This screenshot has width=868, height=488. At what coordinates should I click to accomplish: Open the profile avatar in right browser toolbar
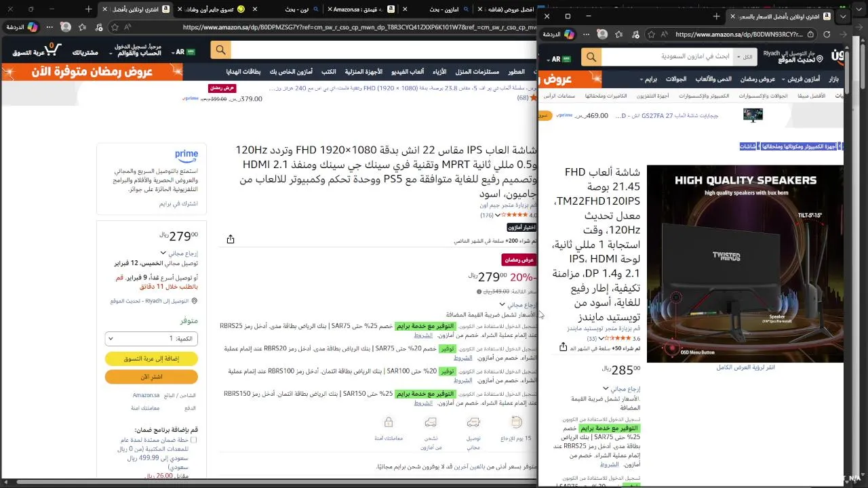coord(602,34)
